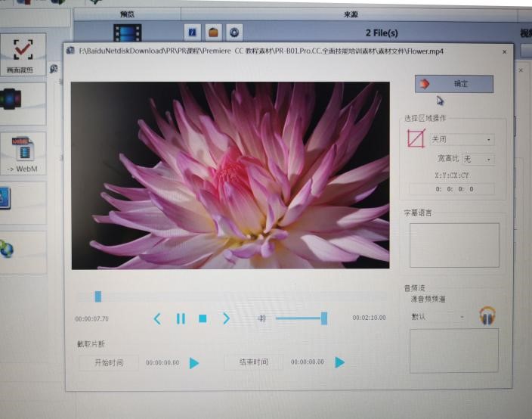Viewport: 532px width, 419px height.
Task: Play from start time using blue triangle
Action: coord(194,363)
